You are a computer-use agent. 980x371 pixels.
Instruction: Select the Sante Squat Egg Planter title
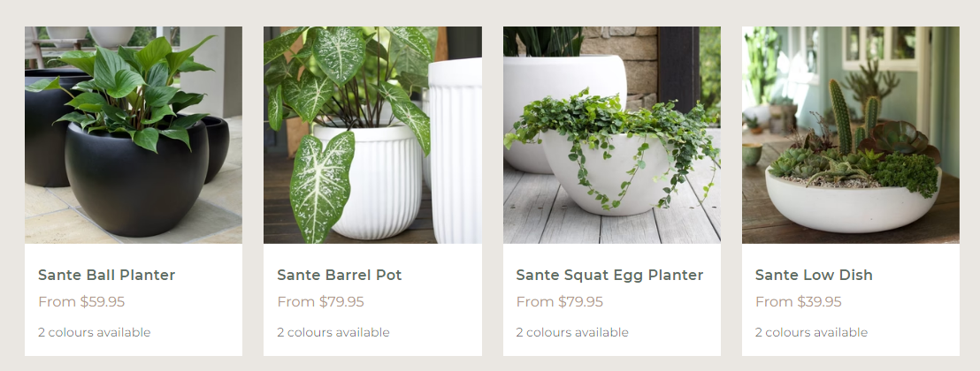(610, 275)
